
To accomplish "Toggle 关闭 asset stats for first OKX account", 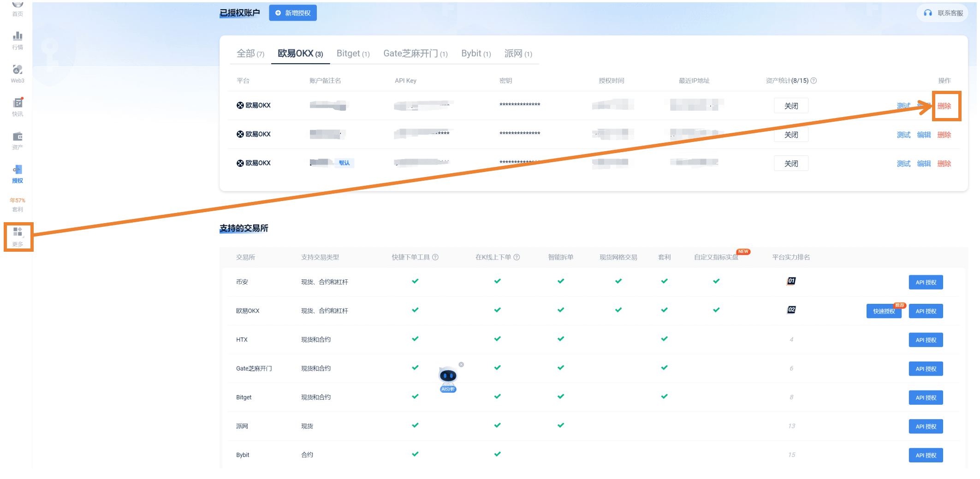I will (x=791, y=106).
